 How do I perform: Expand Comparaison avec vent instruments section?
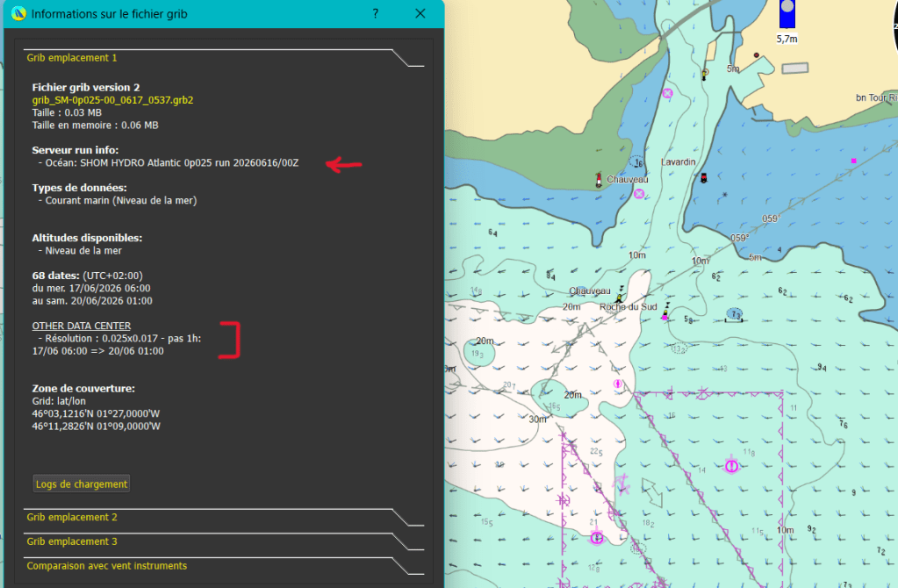click(x=224, y=566)
